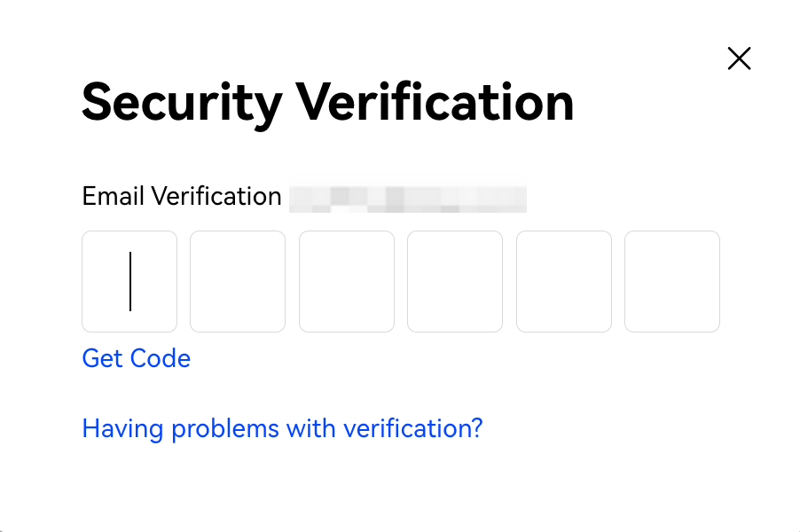Dismiss the dialog with the X icon
The image size is (800, 532).
[739, 59]
